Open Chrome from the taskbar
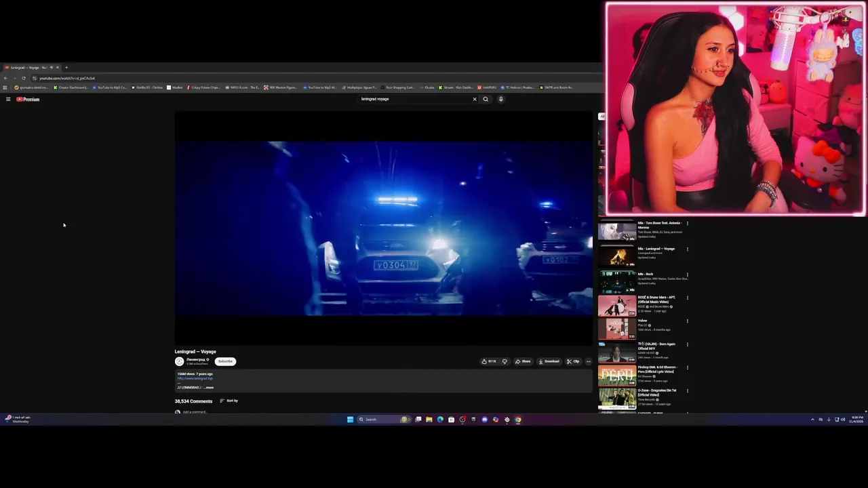The width and height of the screenshot is (868, 488). (x=517, y=420)
